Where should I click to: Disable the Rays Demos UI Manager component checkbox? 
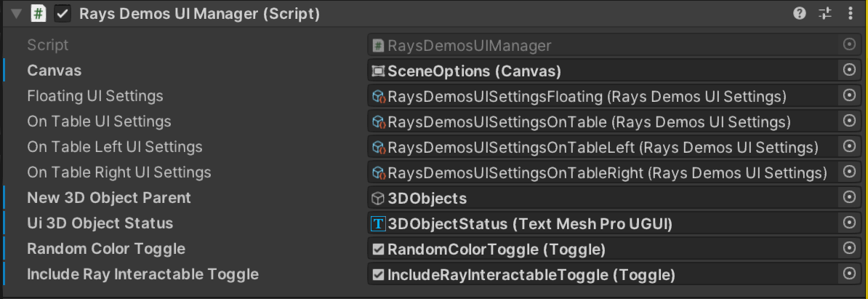62,14
